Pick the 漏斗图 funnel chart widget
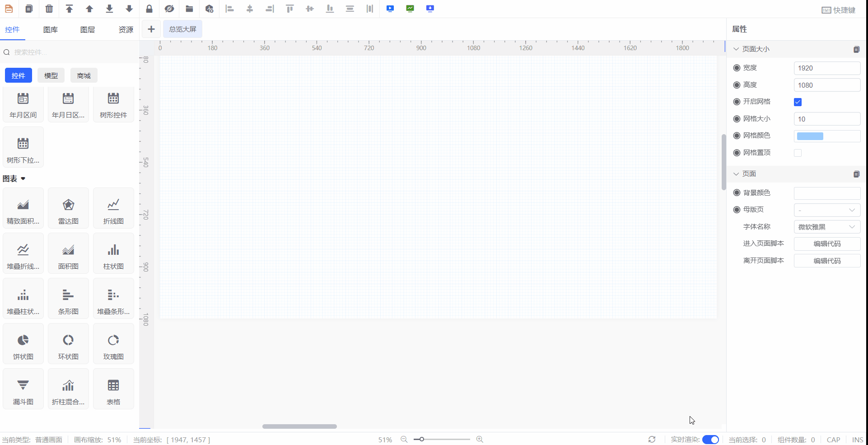The height and width of the screenshot is (445, 868). coord(23,389)
